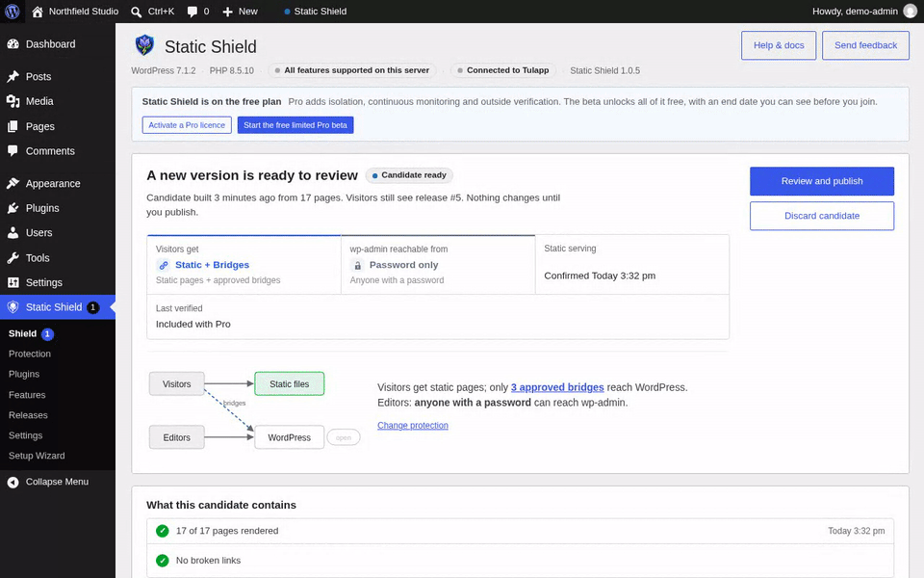Click Discard candidate button
Viewport: 924px width, 578px height.
point(821,216)
